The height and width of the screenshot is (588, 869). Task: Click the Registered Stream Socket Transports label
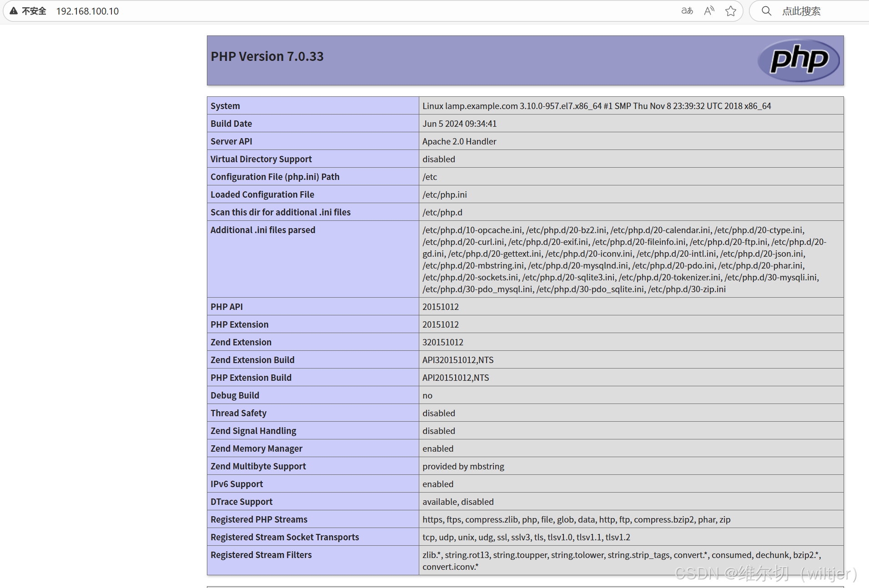click(285, 537)
